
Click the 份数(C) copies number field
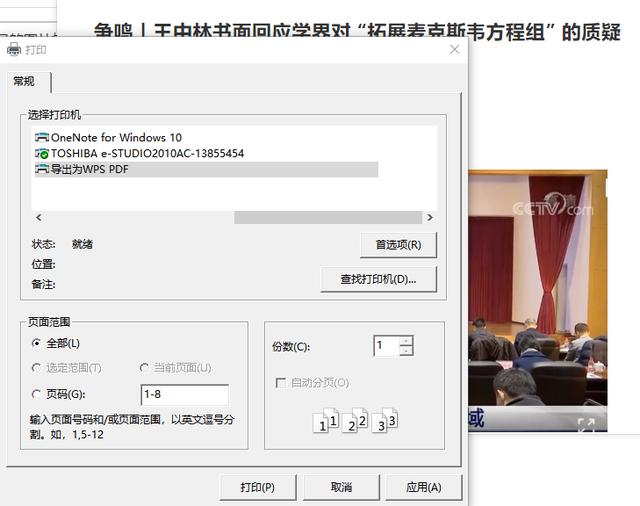tap(387, 346)
